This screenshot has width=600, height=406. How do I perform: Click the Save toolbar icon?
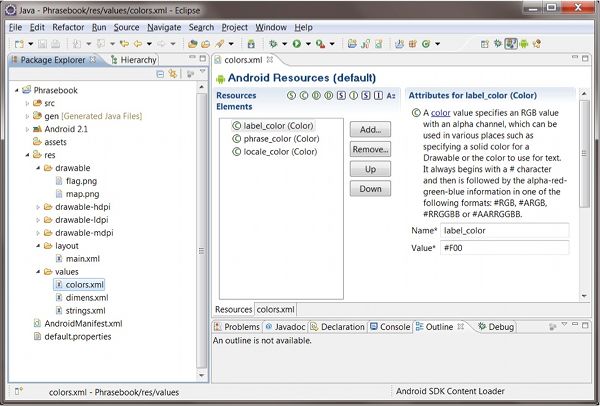click(x=42, y=44)
